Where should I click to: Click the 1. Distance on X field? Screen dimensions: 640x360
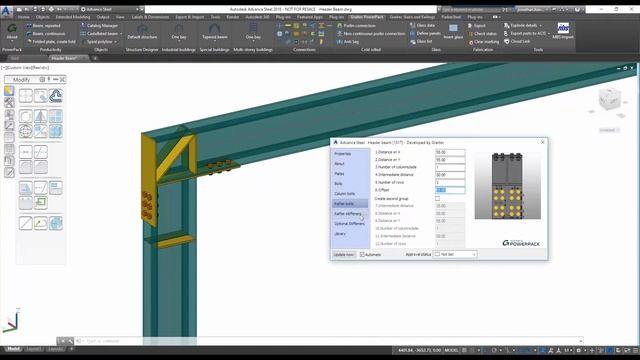tap(450, 152)
